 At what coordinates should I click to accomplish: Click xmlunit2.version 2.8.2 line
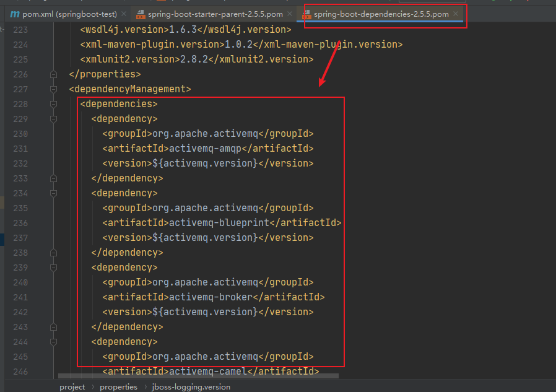click(x=197, y=59)
